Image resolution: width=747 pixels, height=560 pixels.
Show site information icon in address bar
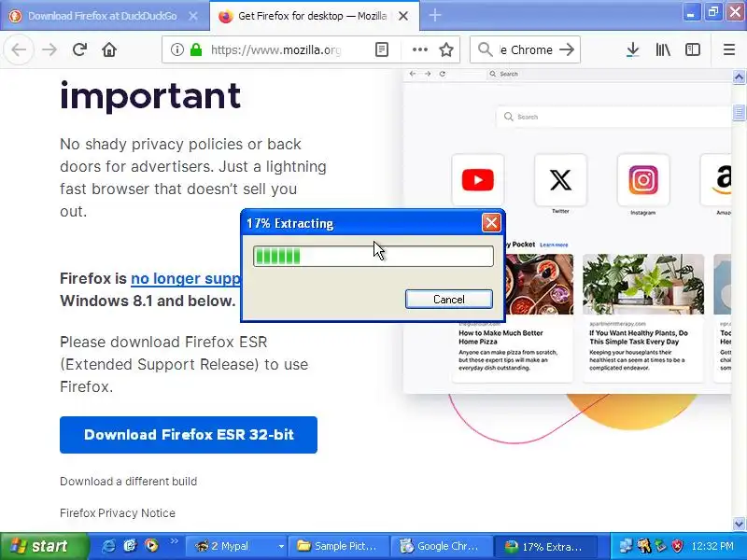coord(176,49)
